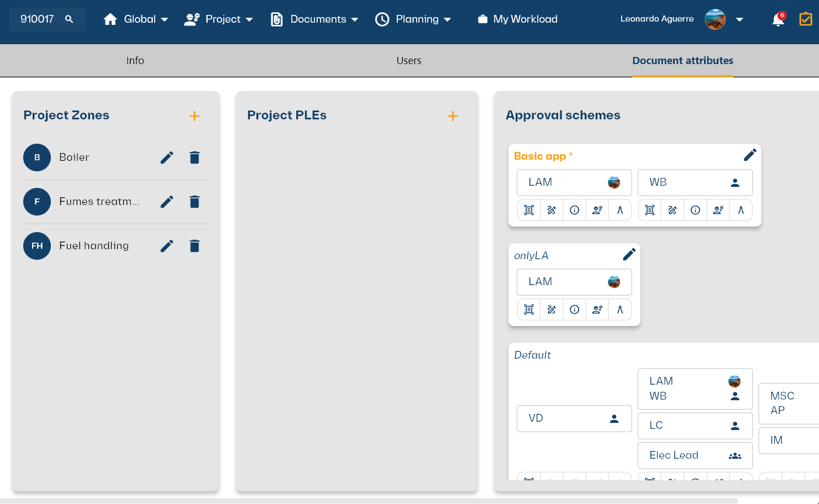Add a new Project Zone
The image size is (819, 504).
(195, 116)
